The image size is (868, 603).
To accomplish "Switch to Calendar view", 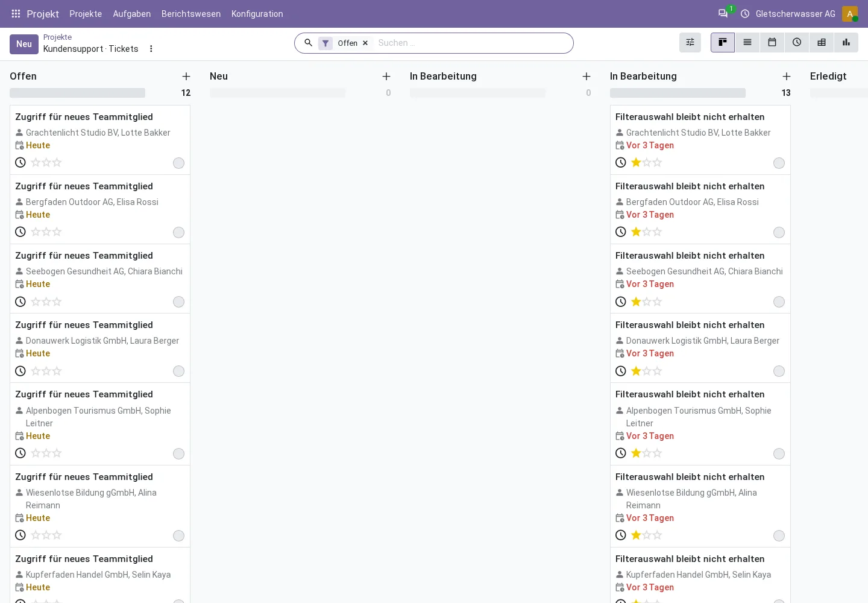I will [x=772, y=42].
